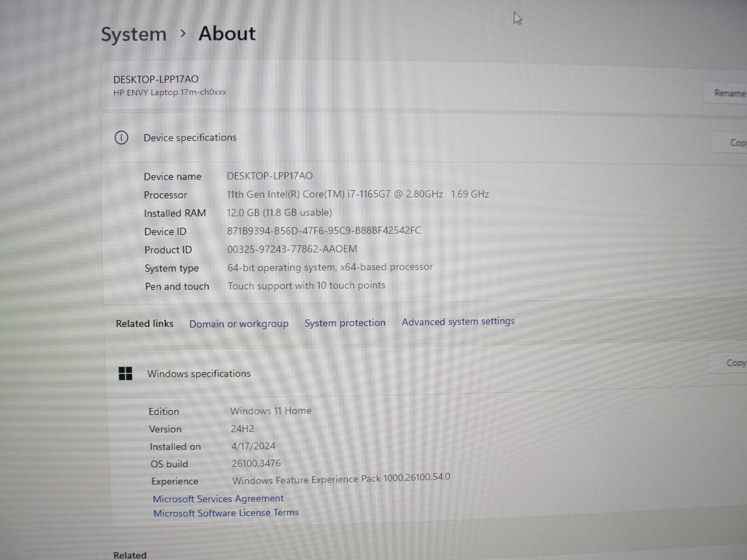Screen dimensions: 747x560
Task: Select OS build value 26100.3476
Action: pos(256,463)
